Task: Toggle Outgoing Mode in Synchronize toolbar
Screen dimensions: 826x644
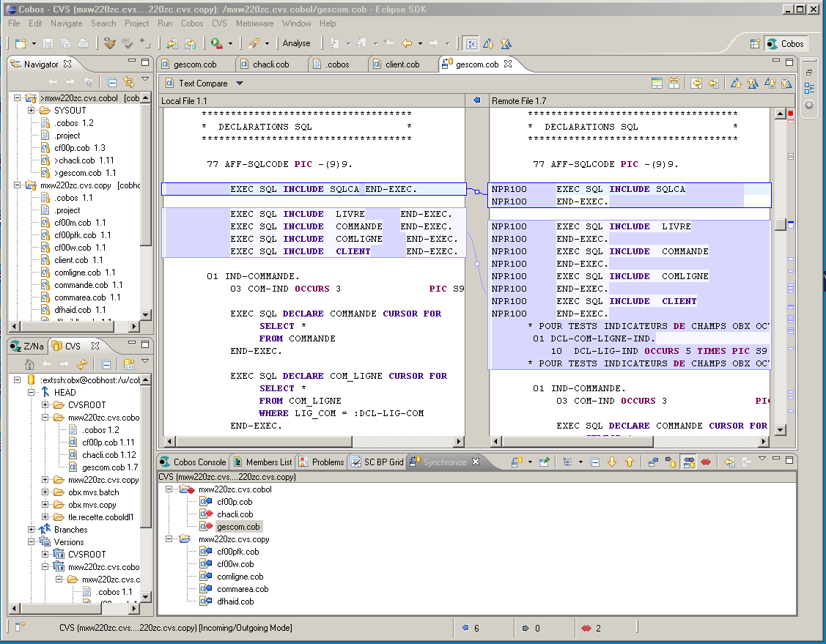Action: [671, 462]
